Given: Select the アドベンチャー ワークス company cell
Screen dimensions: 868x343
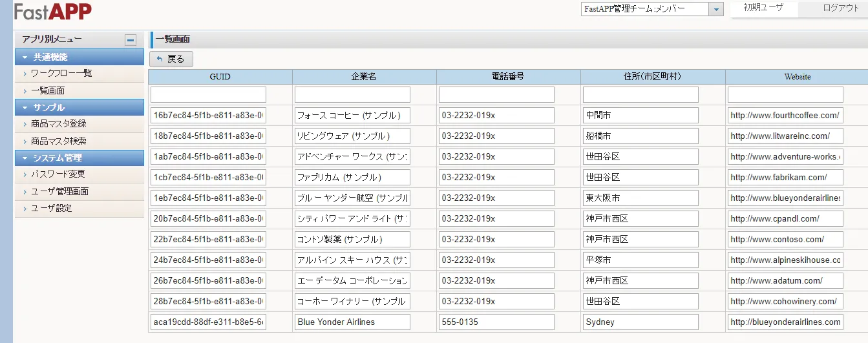Looking at the screenshot, I should click(352, 157).
